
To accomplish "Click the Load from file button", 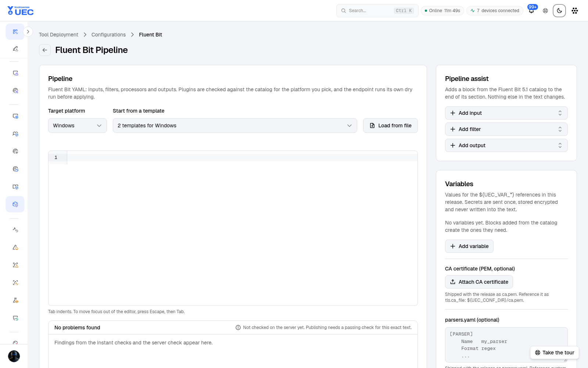I will click(390, 125).
